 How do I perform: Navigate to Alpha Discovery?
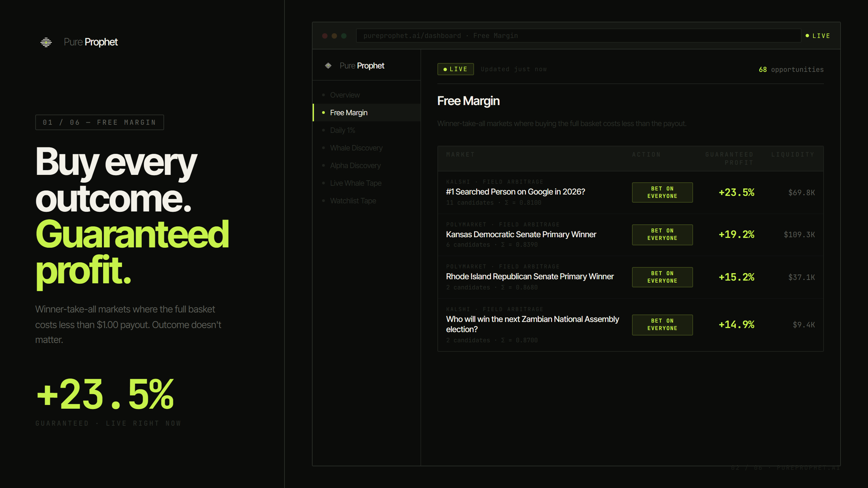355,166
